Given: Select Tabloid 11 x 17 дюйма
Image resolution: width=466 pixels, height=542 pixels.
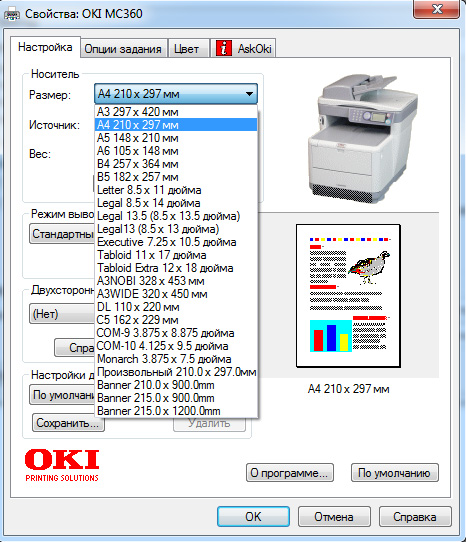Looking at the screenshot, I should pyautogui.click(x=176, y=255).
